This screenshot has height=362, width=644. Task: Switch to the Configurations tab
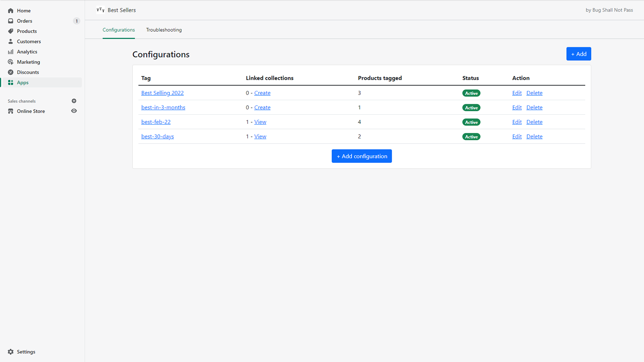(119, 30)
